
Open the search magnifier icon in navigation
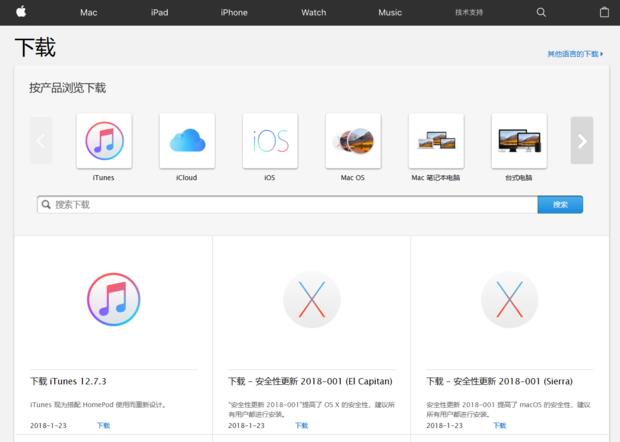(541, 12)
